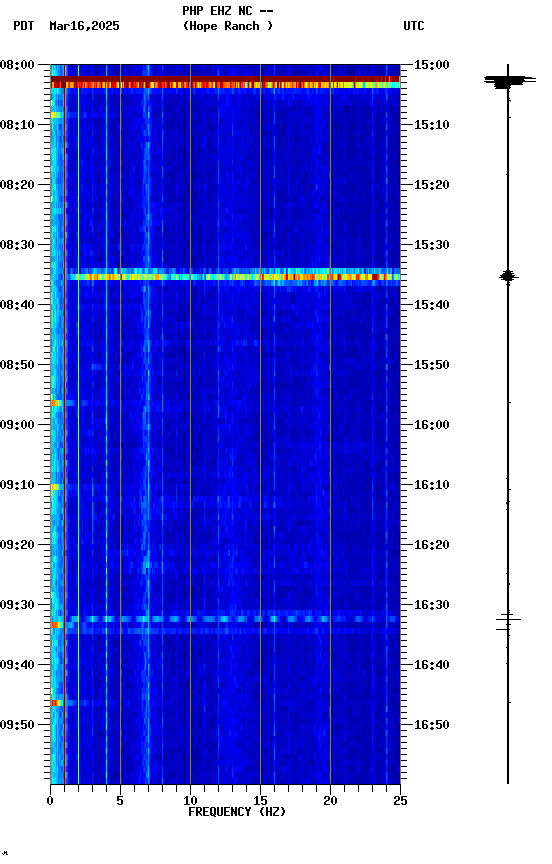The height and width of the screenshot is (864, 552).
Task: Click the large seismogram burst near 15:02
Action: 509,81
